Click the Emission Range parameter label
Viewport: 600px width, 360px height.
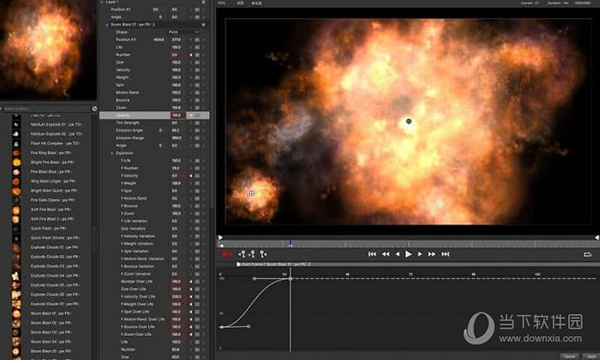click(130, 138)
